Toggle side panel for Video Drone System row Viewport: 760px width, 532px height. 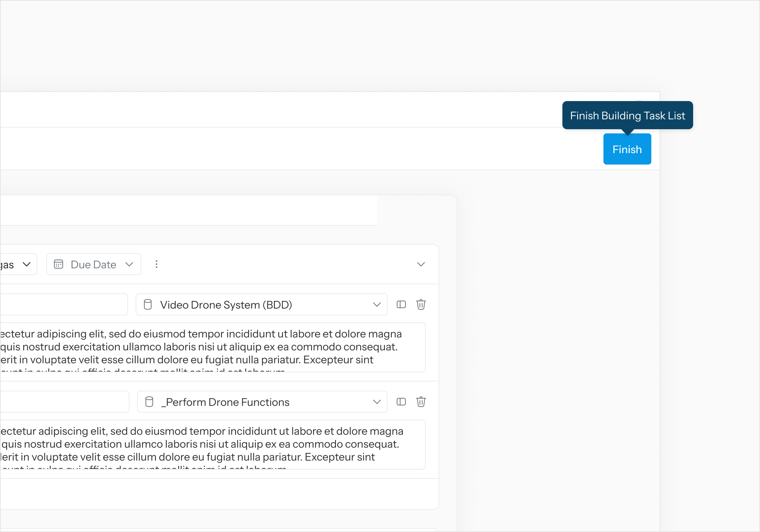coord(401,305)
